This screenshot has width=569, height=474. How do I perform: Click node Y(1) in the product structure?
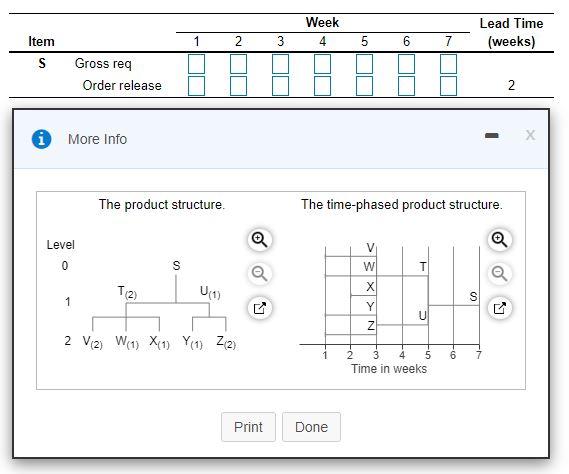[192, 342]
